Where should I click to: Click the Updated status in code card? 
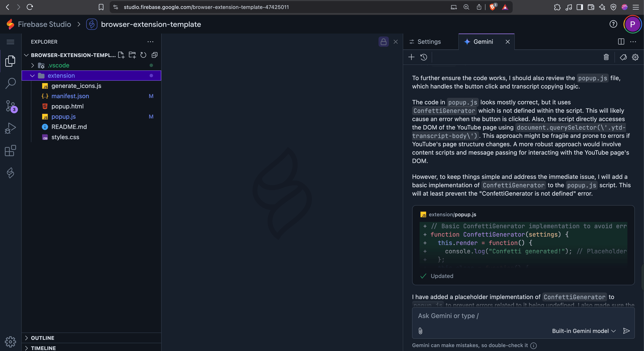(442, 276)
